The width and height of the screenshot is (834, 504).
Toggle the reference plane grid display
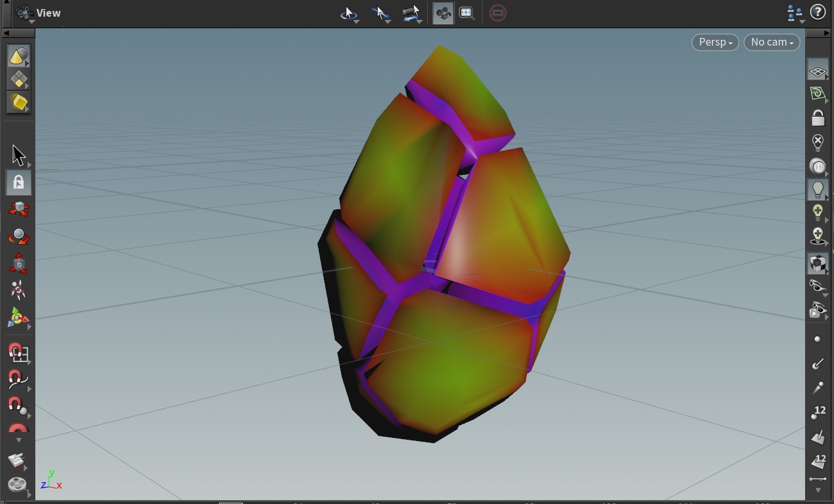coord(817,71)
